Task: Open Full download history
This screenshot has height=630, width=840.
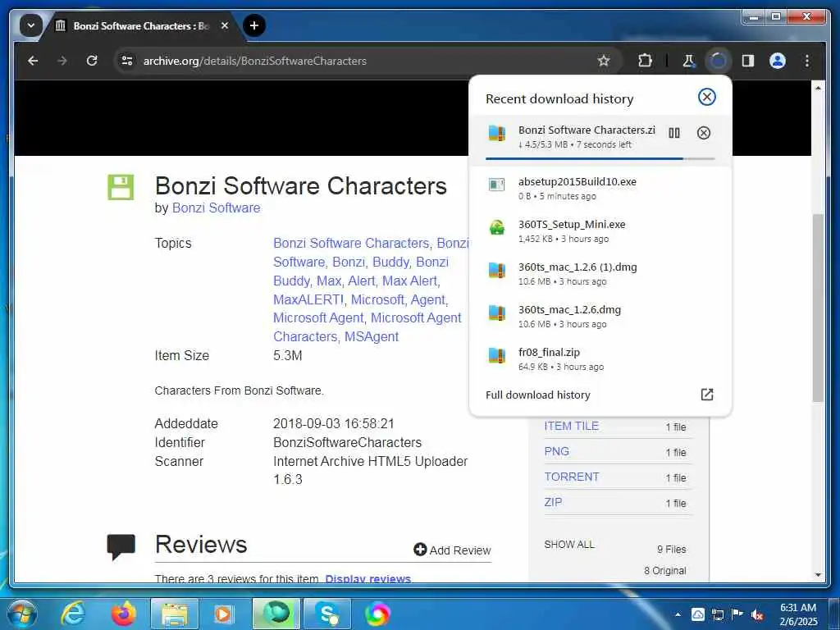Action: click(x=538, y=395)
